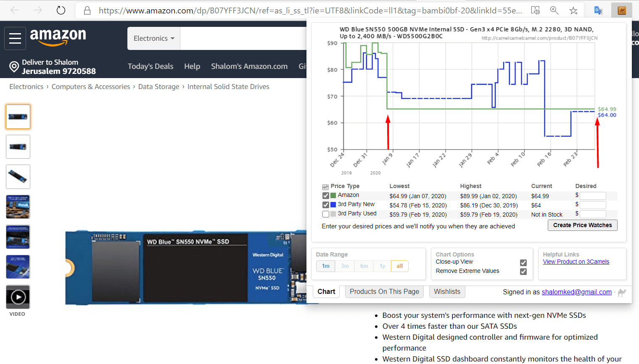Click the camel icon beside signed-in email
Viewport: 639px width, 364px height.
[x=622, y=292]
